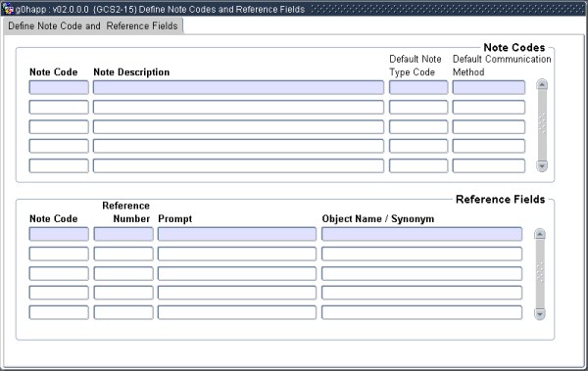
Task: Click the Prompt column heading
Action: [174, 219]
